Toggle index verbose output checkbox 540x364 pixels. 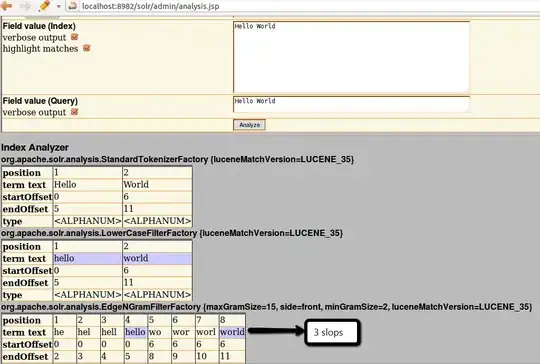coord(74,37)
